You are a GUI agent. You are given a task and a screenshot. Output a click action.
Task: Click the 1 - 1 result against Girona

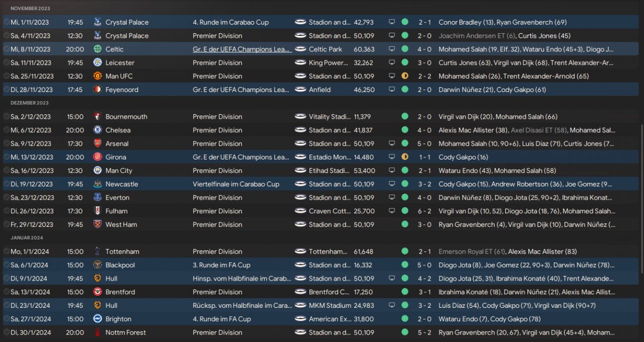pyautogui.click(x=425, y=157)
